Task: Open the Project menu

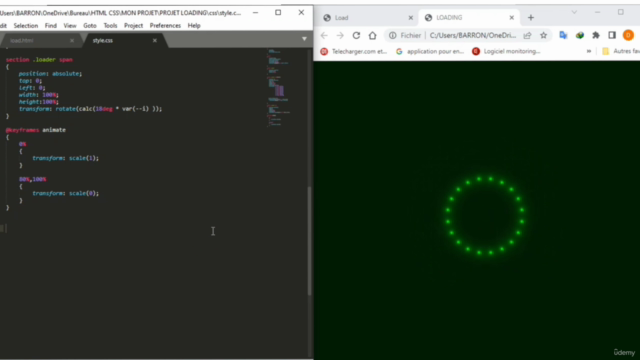Action: [x=133, y=25]
